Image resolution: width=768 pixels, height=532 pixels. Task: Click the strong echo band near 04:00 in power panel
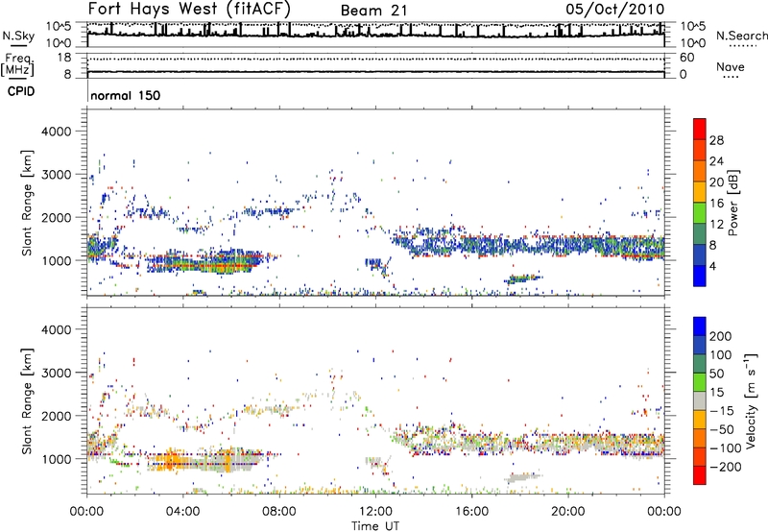click(x=205, y=262)
